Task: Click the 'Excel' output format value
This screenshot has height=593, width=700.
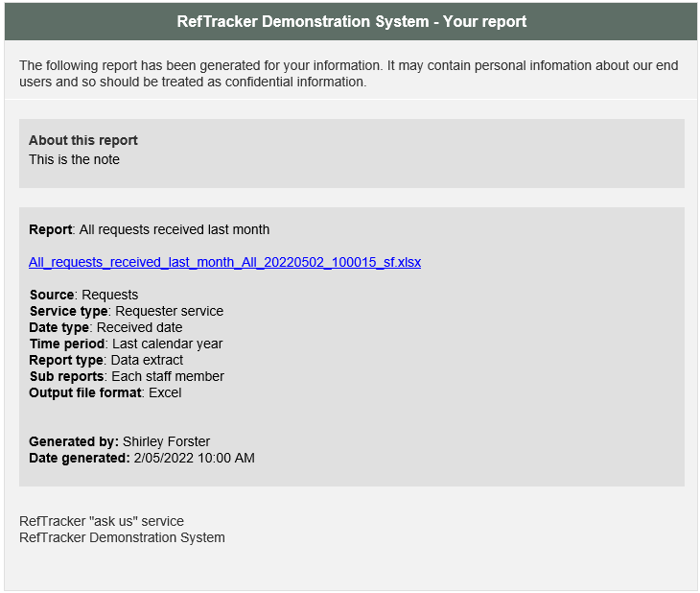Action: point(165,392)
